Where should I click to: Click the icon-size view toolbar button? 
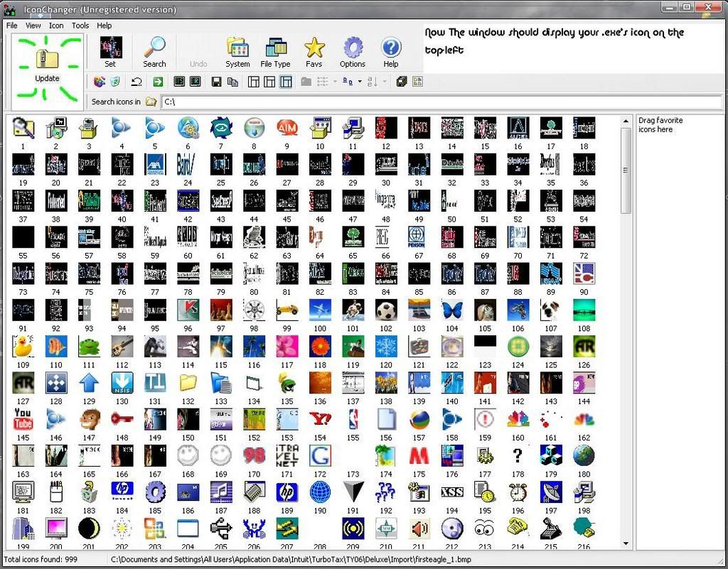click(x=347, y=82)
